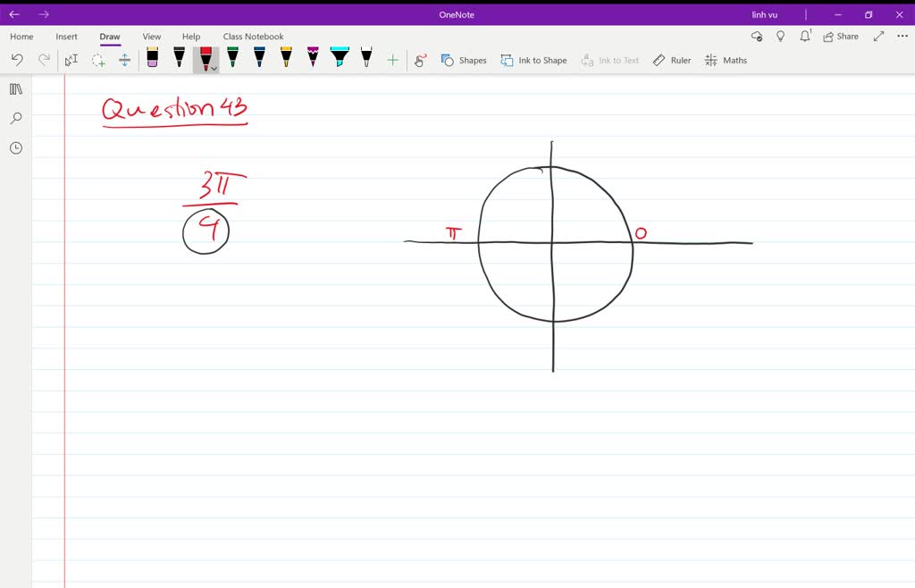
Task: Toggle the Insert Space tool
Action: (x=125, y=59)
